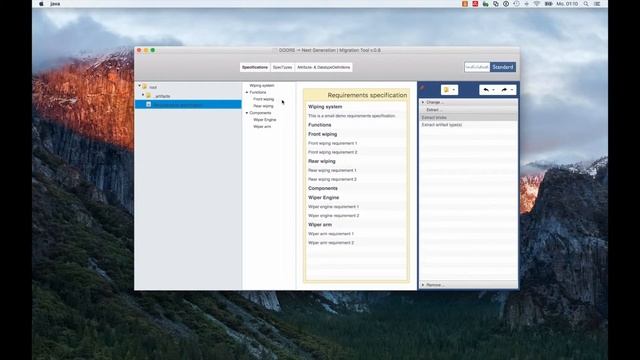Click the Wiping system heading in document
This screenshot has width=640, height=360.
coord(325,107)
